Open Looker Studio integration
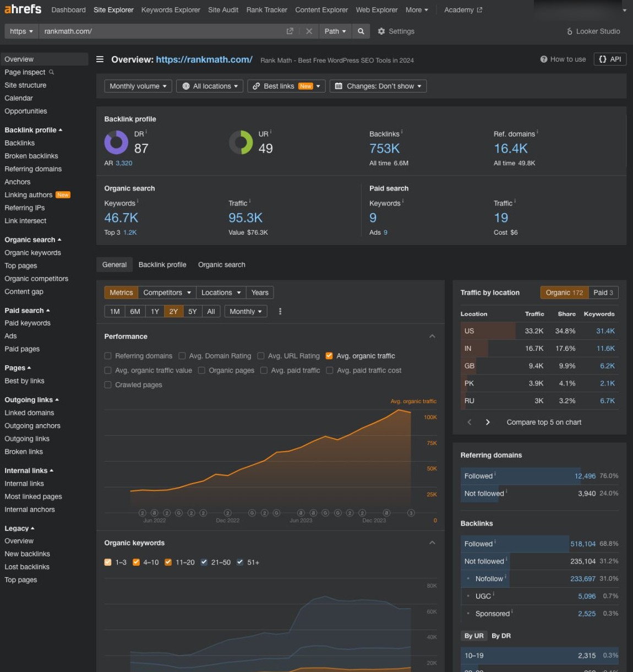This screenshot has width=633, height=672. point(593,31)
